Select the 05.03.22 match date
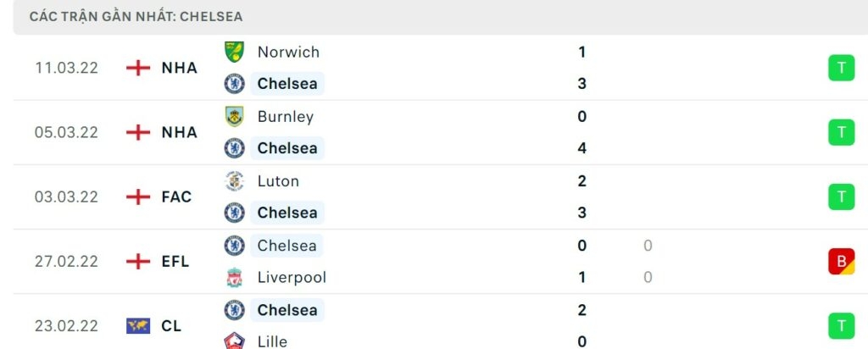Viewport: 868px width, 349px height. 67,132
